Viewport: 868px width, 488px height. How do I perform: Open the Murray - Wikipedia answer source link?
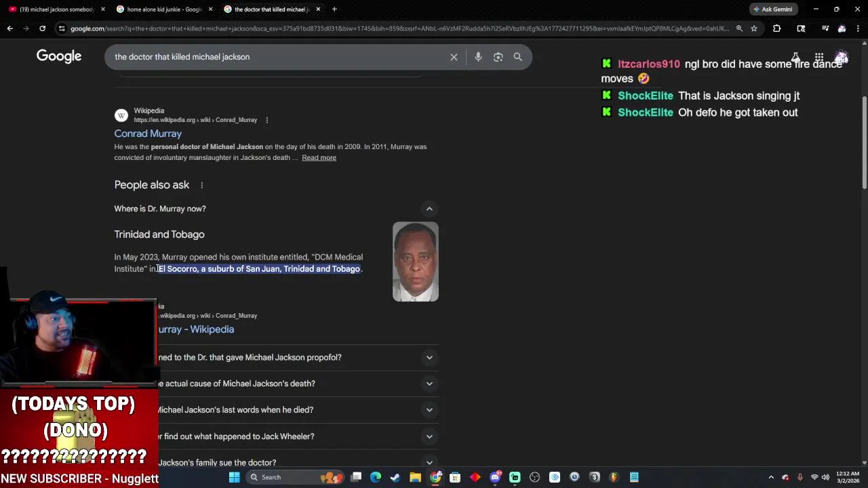coord(196,329)
